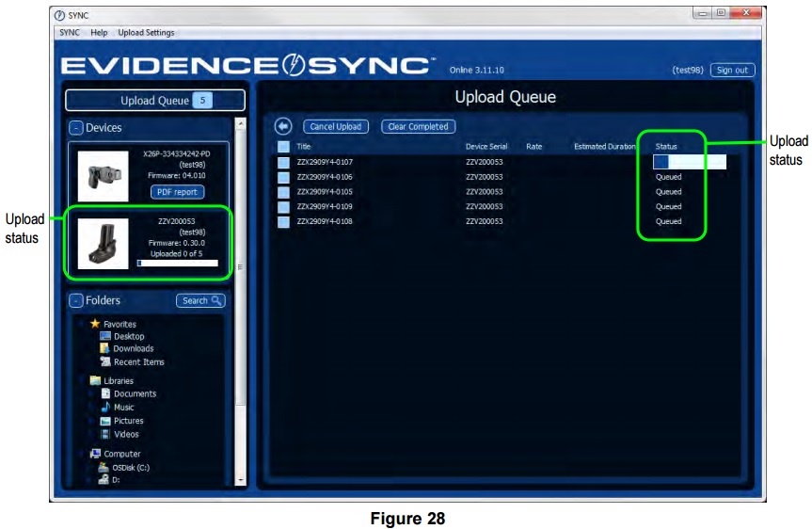Select the Pictures library icon
The height and width of the screenshot is (529, 812).
tap(105, 421)
